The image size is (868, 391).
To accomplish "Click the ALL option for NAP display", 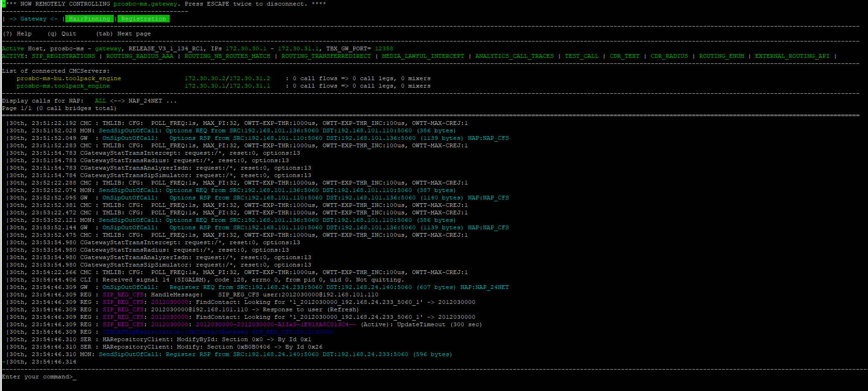I will point(100,101).
